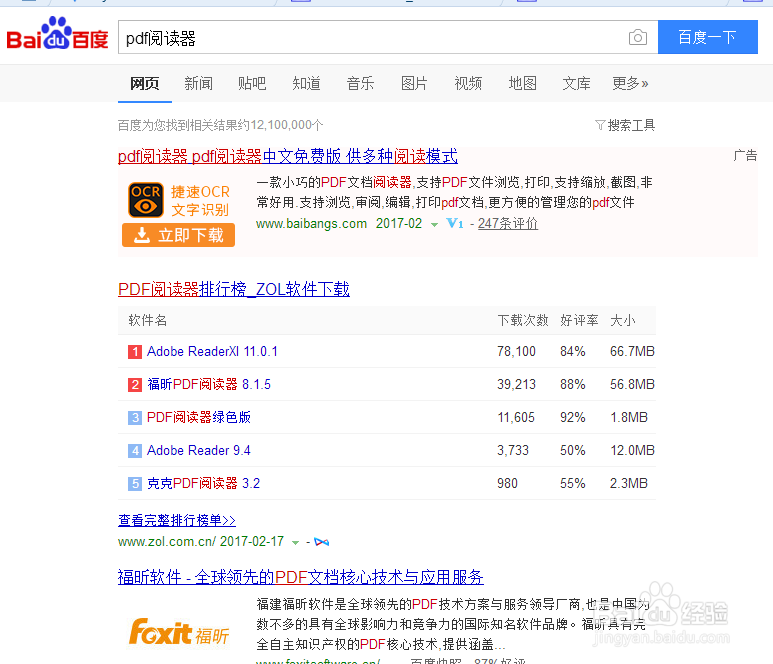The image size is (773, 664).
Task: Click the 下载次数 column header
Action: [x=523, y=320]
